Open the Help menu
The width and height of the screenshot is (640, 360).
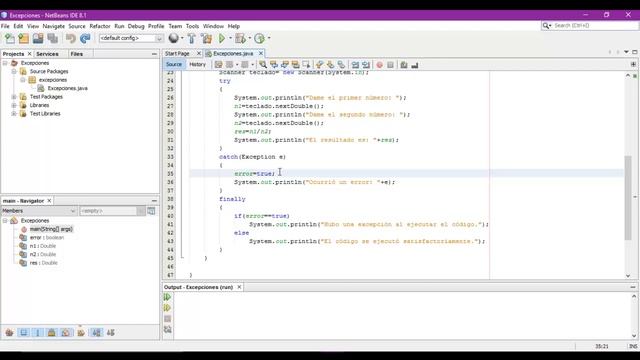click(233, 26)
